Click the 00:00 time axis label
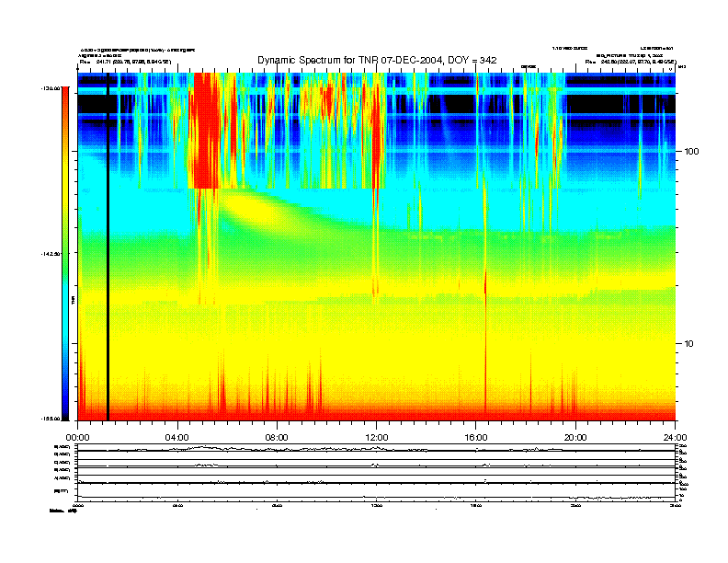Viewport: 728px width, 563px height. point(77,438)
